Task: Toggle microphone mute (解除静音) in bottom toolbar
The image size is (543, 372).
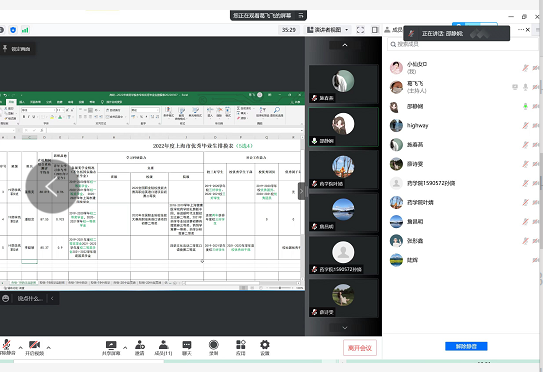Action: (7, 348)
